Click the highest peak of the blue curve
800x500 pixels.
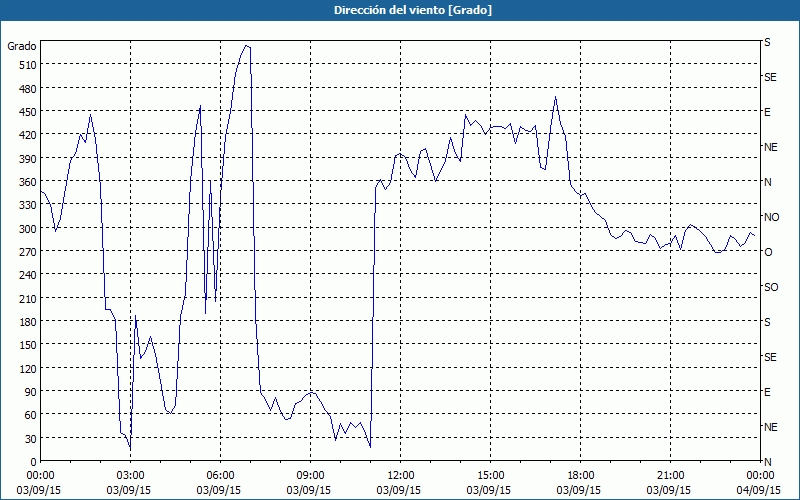point(246,46)
